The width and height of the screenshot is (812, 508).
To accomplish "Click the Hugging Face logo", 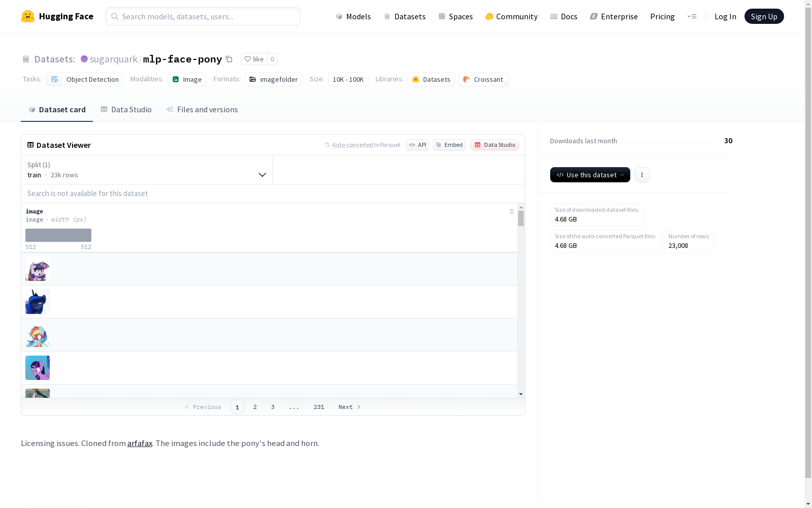I will (x=57, y=16).
